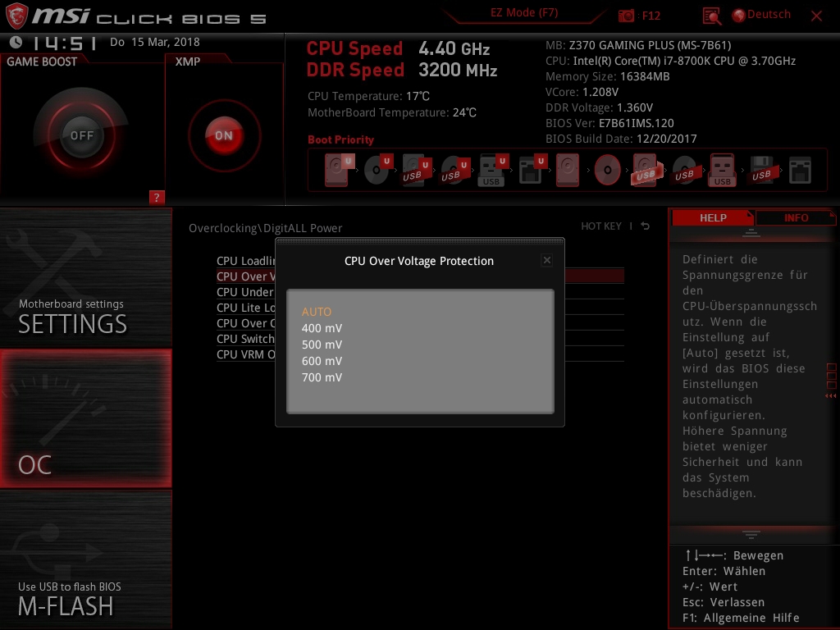
Task: Click the highlighted CPU Over V… row
Action: point(245,276)
